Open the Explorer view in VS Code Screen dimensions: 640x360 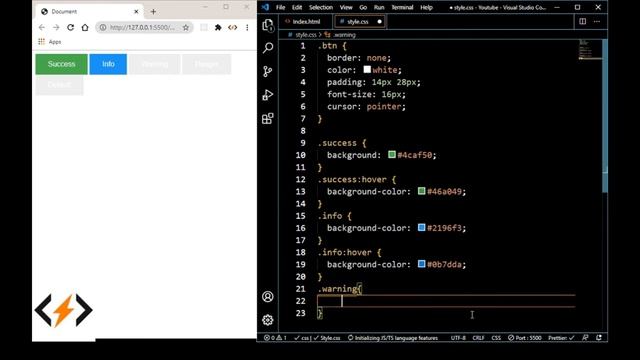[x=268, y=25]
